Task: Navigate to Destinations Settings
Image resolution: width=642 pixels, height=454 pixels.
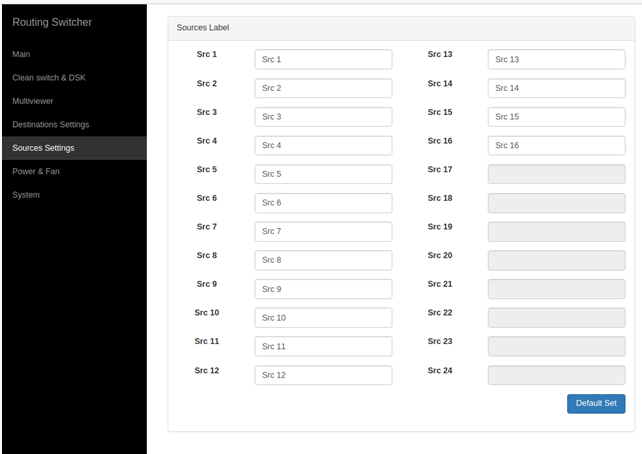Action: click(x=51, y=124)
